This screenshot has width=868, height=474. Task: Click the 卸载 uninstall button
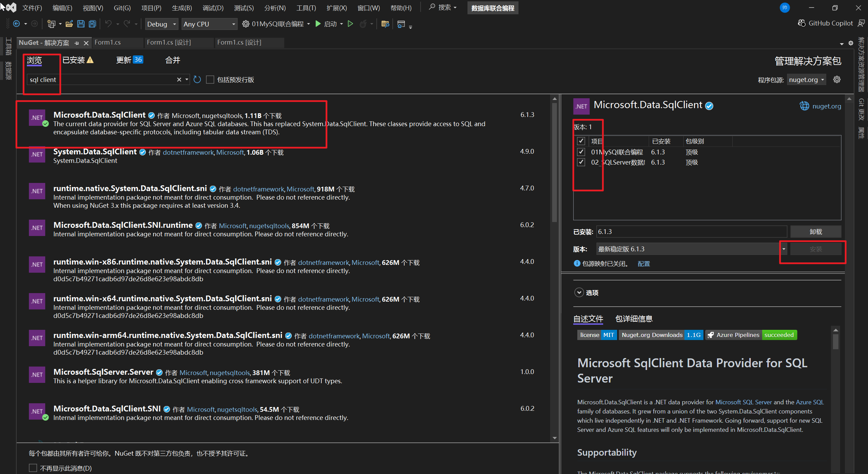(x=815, y=232)
